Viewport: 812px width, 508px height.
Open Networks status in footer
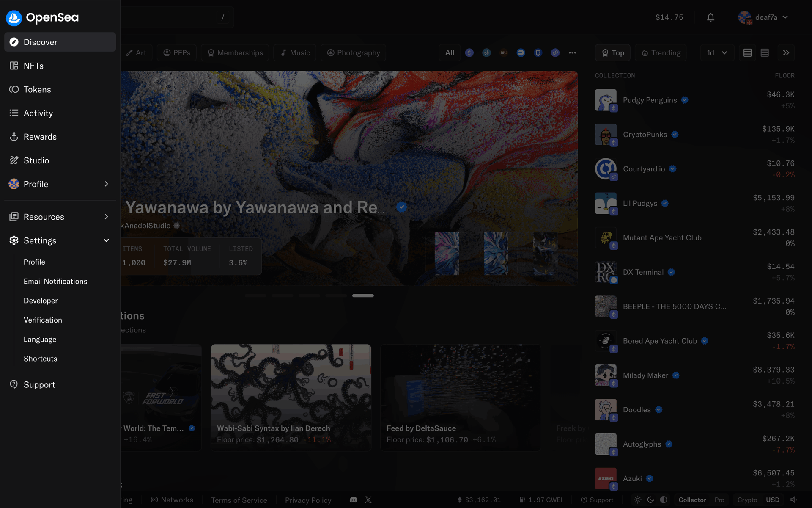(172, 500)
